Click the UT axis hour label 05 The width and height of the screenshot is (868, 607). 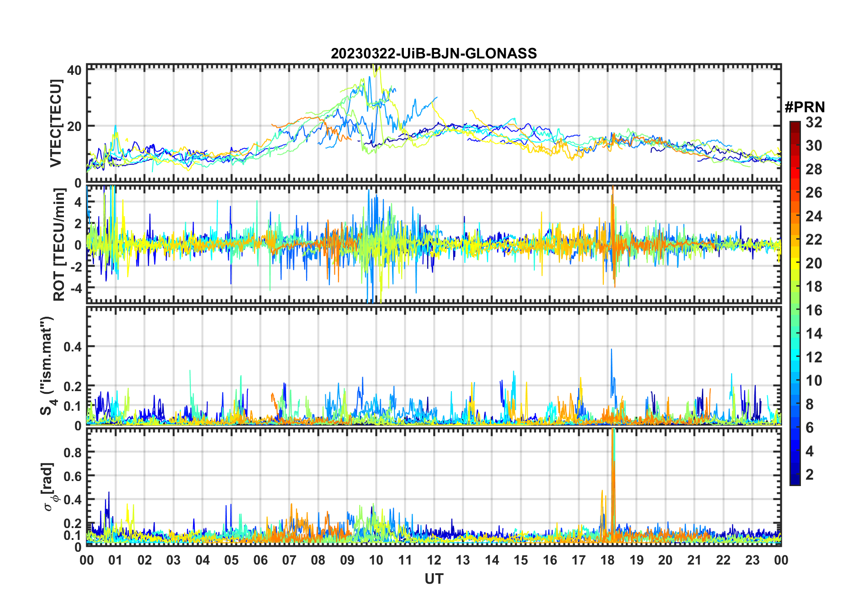point(231,560)
